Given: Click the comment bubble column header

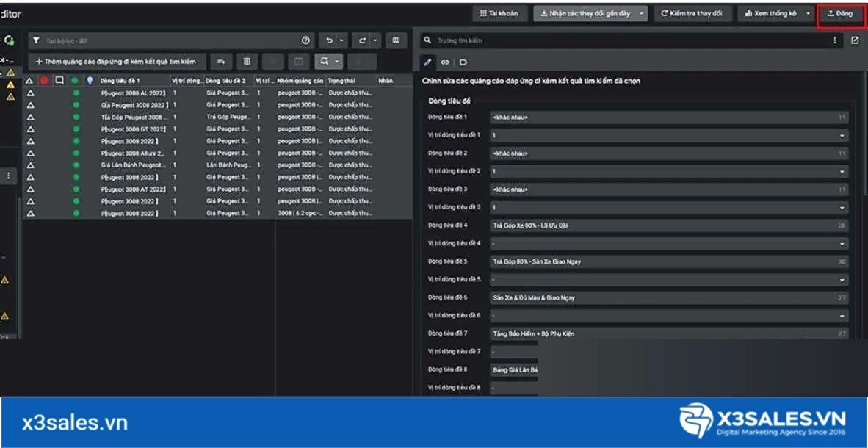Looking at the screenshot, I should coord(59,81).
